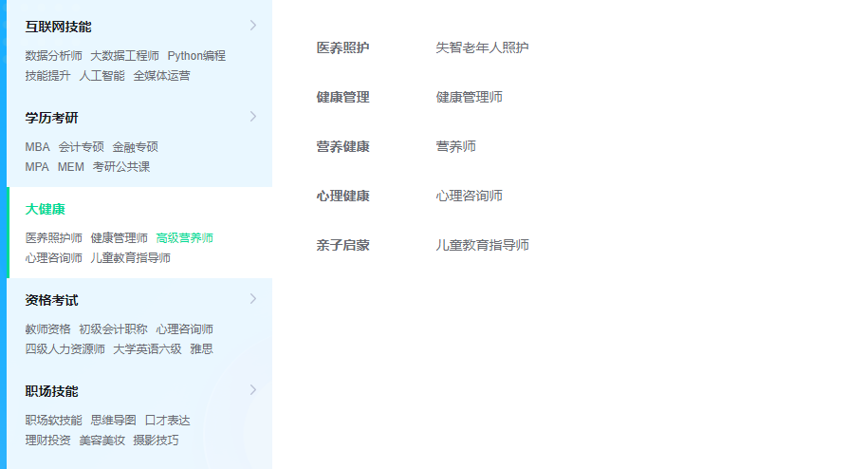The width and height of the screenshot is (868, 469).
Task: Open the 教师资格 exam link
Action: coord(47,329)
